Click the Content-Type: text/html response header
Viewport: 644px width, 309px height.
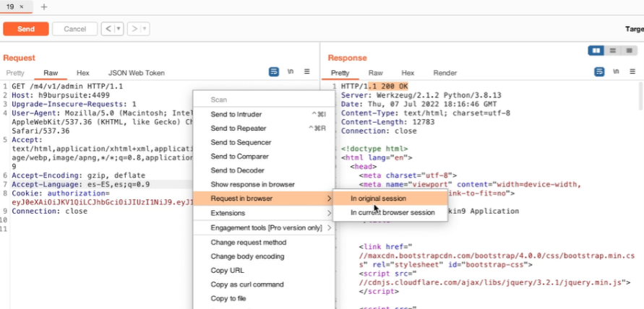pyautogui.click(x=426, y=113)
